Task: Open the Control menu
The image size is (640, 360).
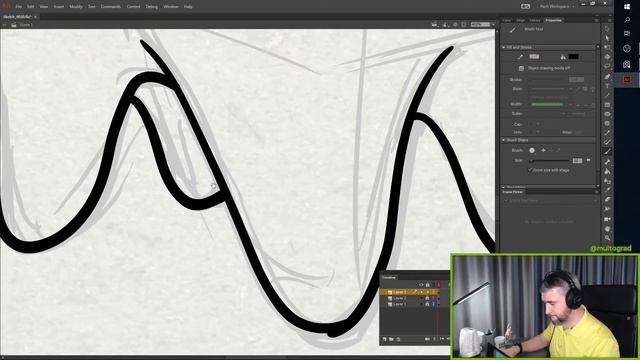Action: pos(133,7)
